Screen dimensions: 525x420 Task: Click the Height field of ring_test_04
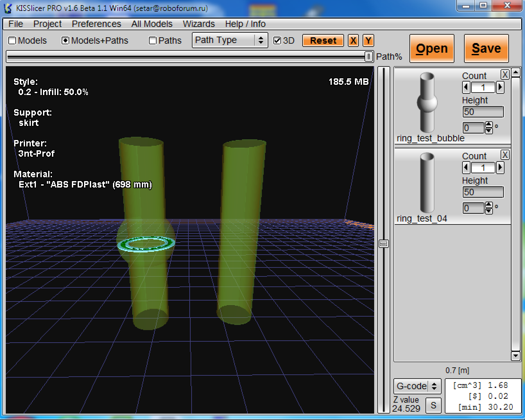click(x=483, y=192)
